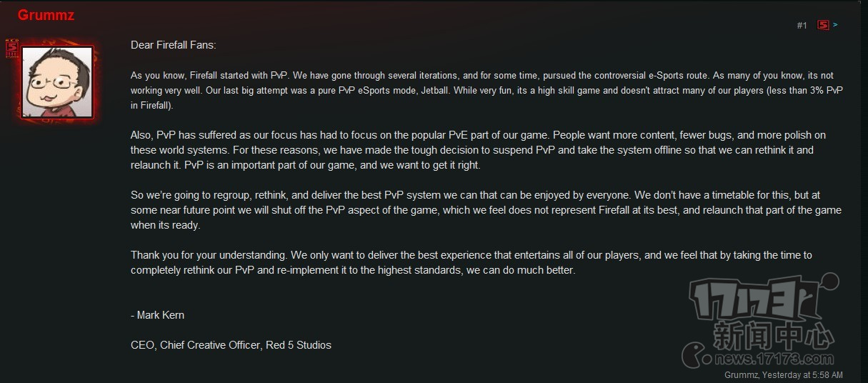This screenshot has width=868, height=383.
Task: Click the Grummz username heading
Action: point(46,15)
